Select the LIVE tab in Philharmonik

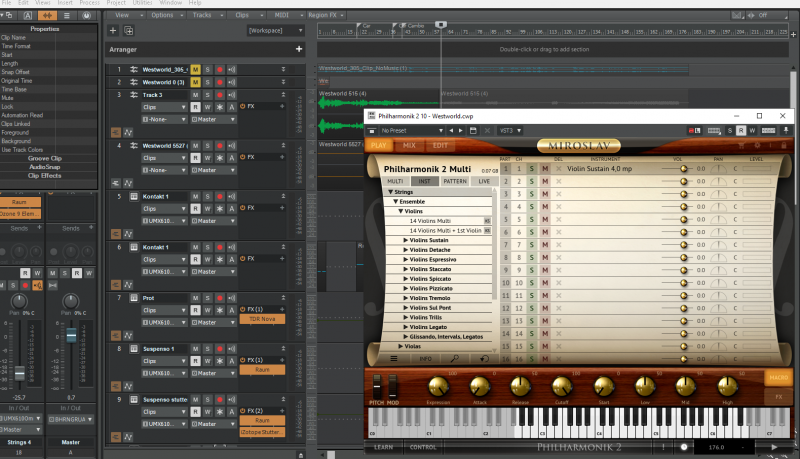pyautogui.click(x=484, y=181)
